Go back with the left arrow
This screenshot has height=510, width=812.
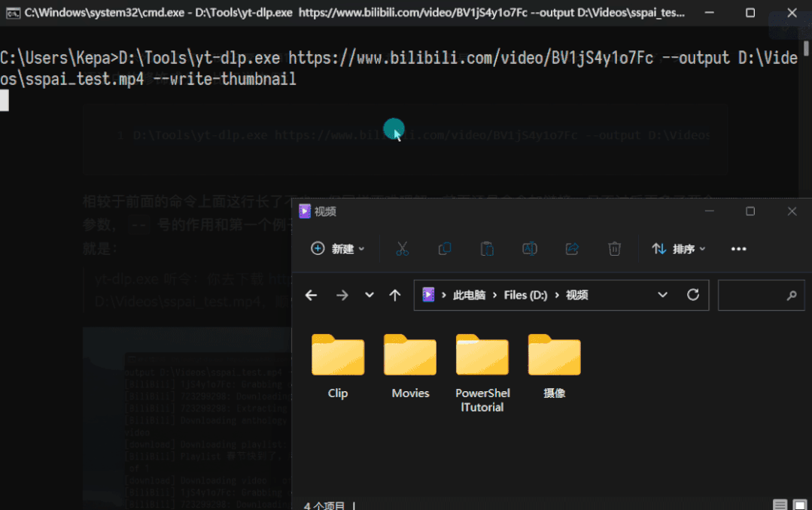click(x=311, y=295)
